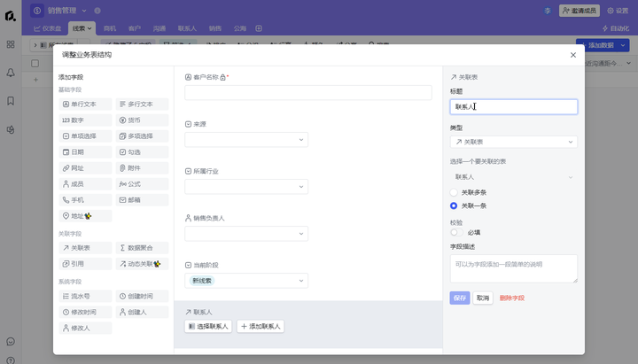
Task: Open the 来源 dropdown
Action: coord(246,140)
